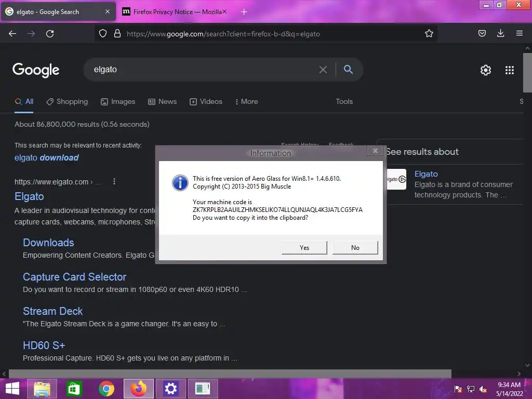The width and height of the screenshot is (532, 399).
Task: Click the Elgato logo thumbnail
Action: [396, 179]
